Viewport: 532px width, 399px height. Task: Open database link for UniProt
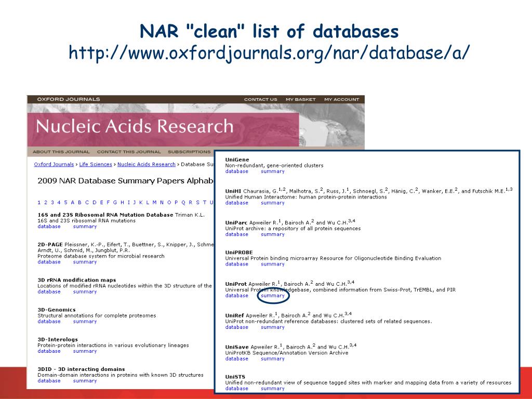237,296
